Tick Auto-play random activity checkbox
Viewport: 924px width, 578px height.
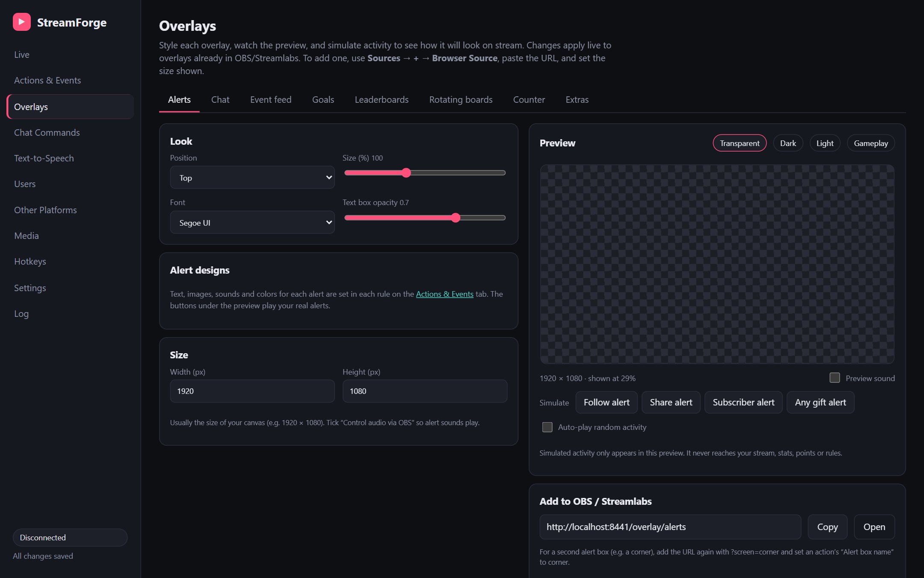[x=547, y=427]
